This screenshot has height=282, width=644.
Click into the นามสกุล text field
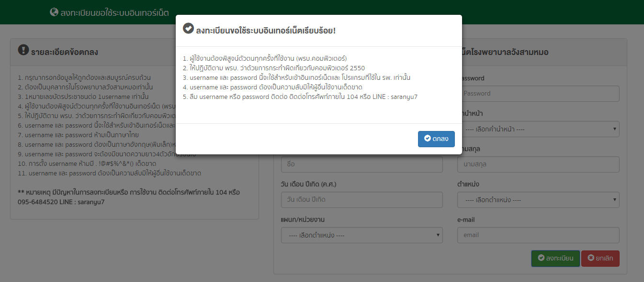538,164
